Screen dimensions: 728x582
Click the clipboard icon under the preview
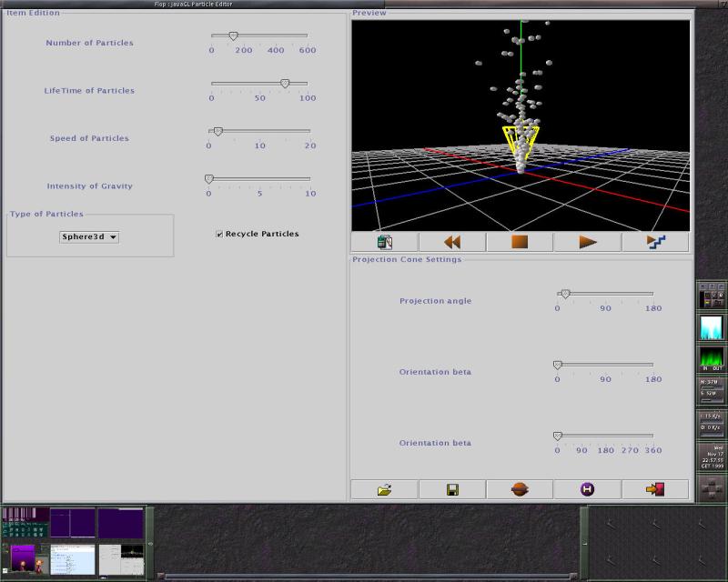click(x=384, y=242)
